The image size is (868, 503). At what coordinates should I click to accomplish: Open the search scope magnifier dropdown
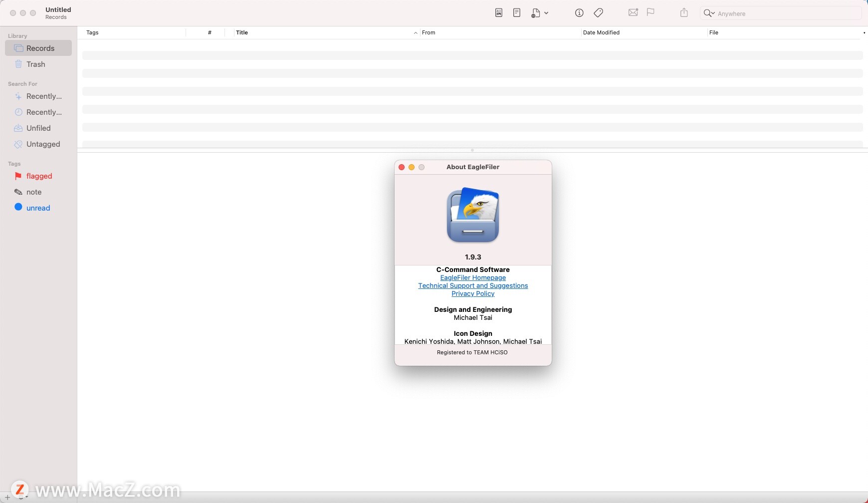tap(709, 13)
